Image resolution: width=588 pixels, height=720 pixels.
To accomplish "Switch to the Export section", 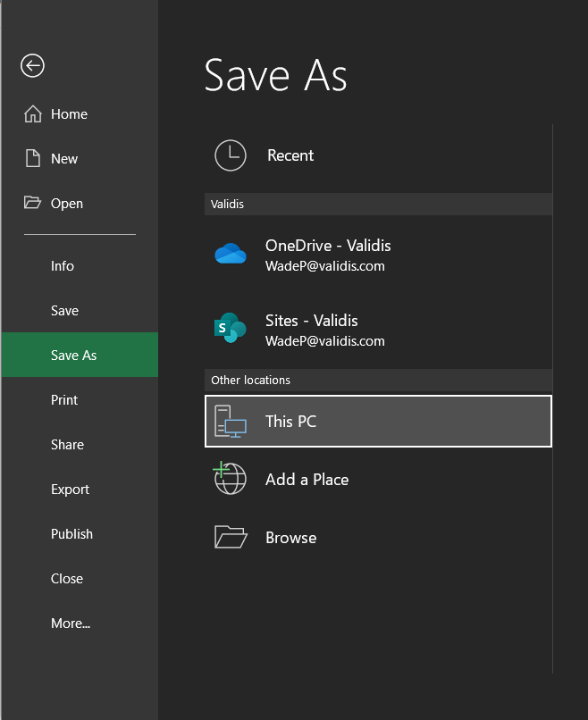I will [70, 489].
